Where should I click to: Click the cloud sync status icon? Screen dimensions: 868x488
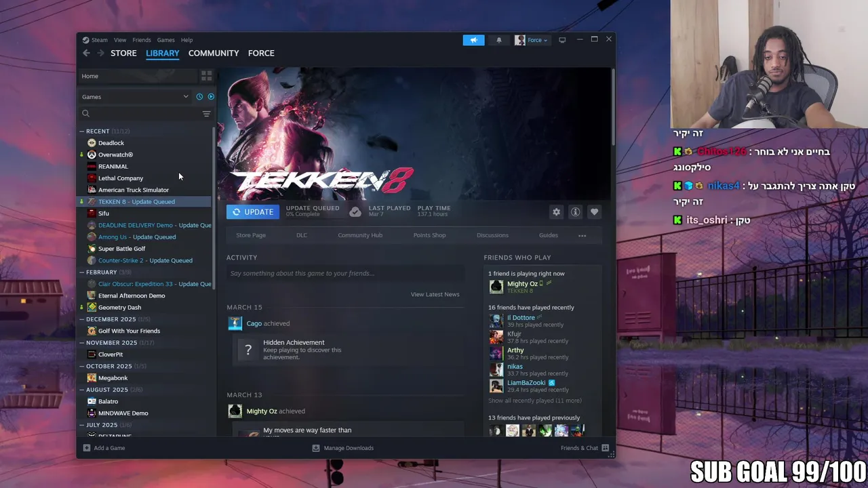click(355, 212)
